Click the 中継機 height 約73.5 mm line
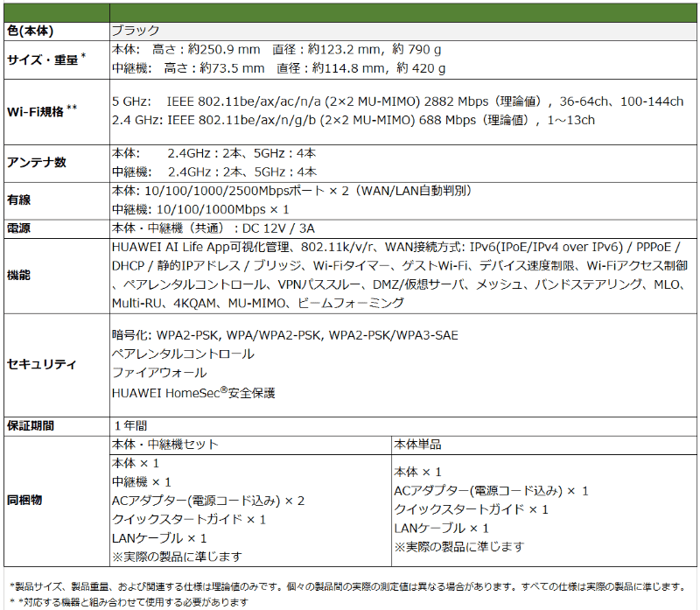The image size is (700, 610). coord(278,68)
